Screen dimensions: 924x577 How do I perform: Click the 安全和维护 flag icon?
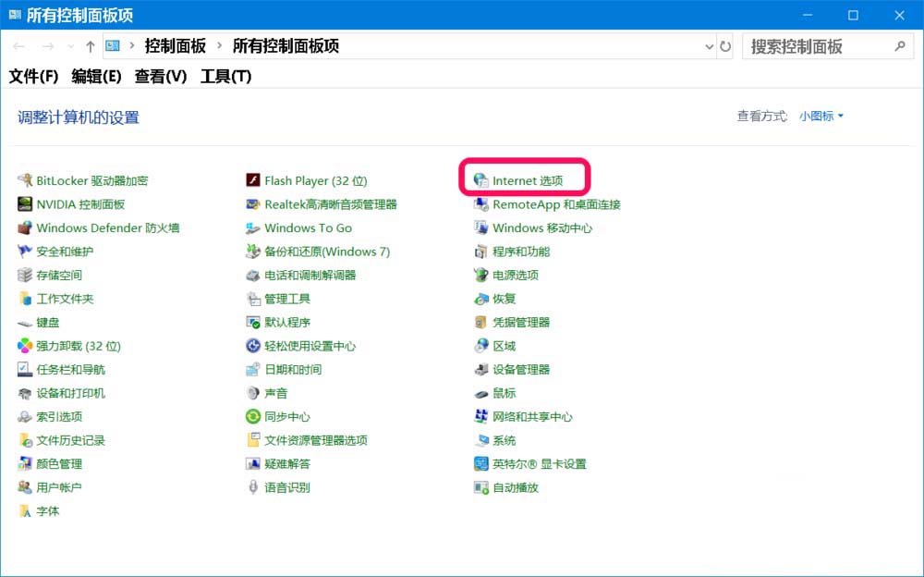25,252
